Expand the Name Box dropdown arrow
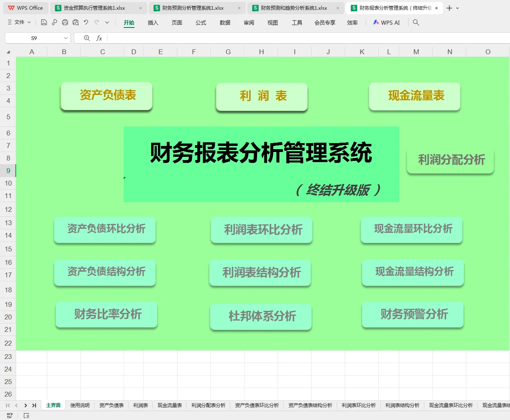510x420 pixels. click(66, 38)
